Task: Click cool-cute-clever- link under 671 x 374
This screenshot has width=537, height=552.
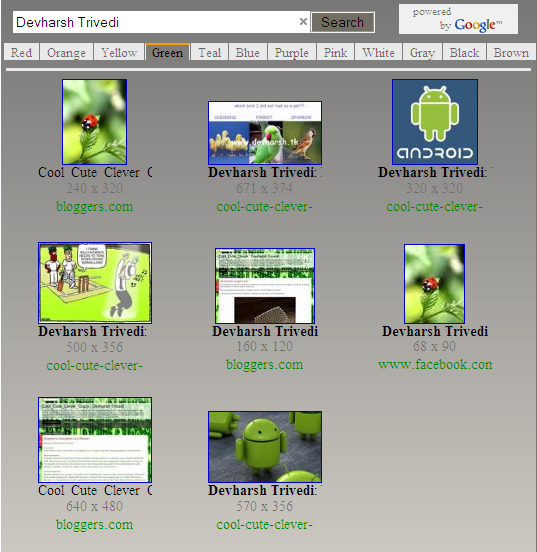Action: pyautogui.click(x=264, y=207)
